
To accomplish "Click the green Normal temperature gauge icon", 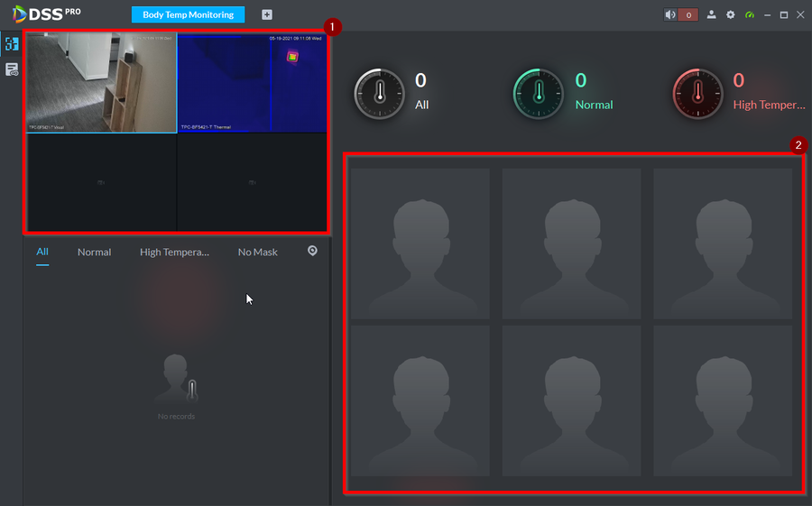I will (539, 94).
